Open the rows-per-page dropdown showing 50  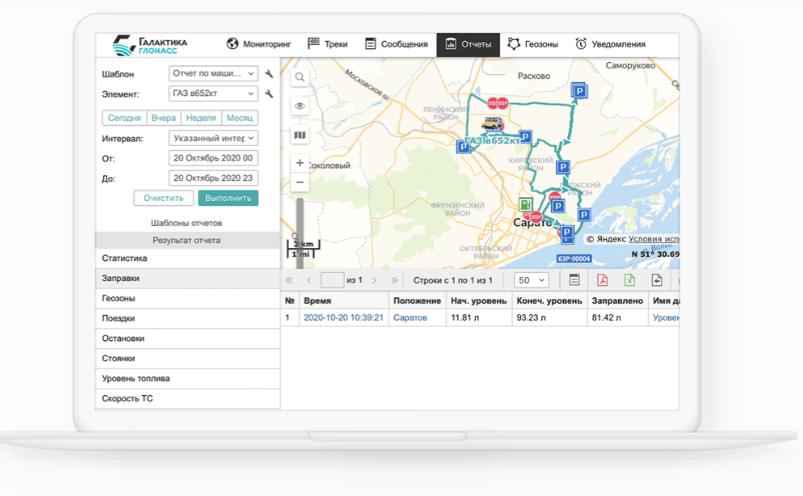coord(530,281)
